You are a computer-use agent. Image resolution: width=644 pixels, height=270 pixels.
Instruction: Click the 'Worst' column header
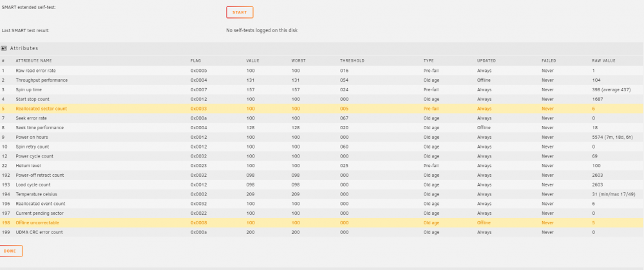click(x=298, y=60)
